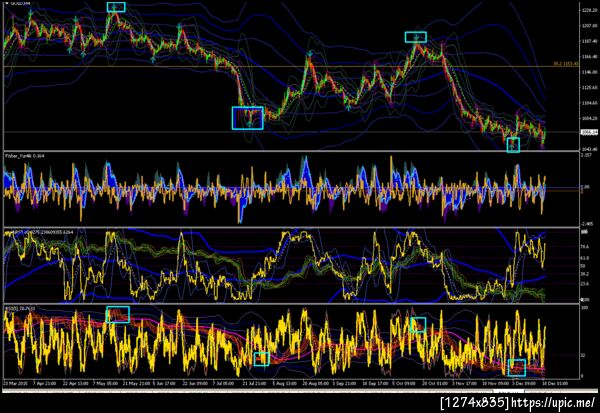Viewport: 600px width, 413px height.
Task: Click the 1228.20 price scale label
Action: click(589, 10)
